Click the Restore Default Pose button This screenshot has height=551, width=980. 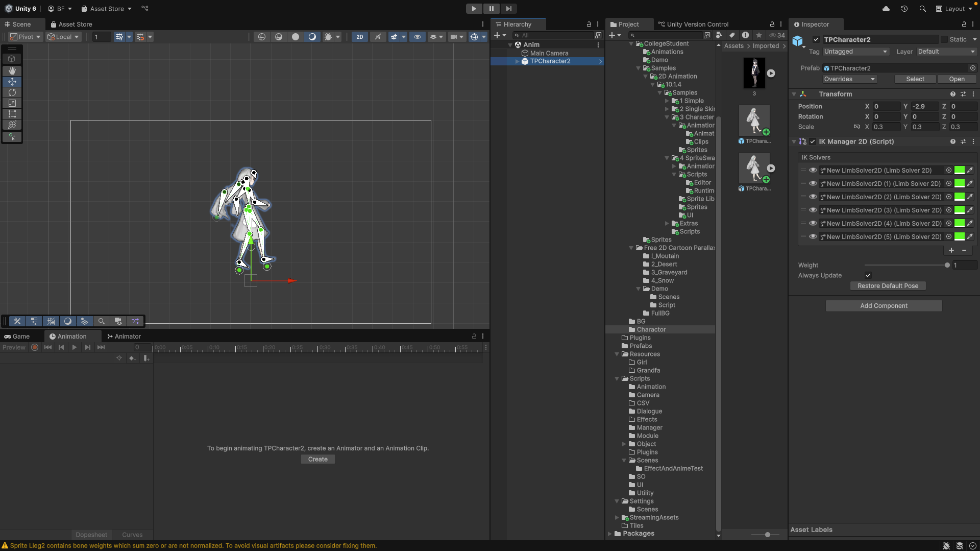[x=888, y=286]
